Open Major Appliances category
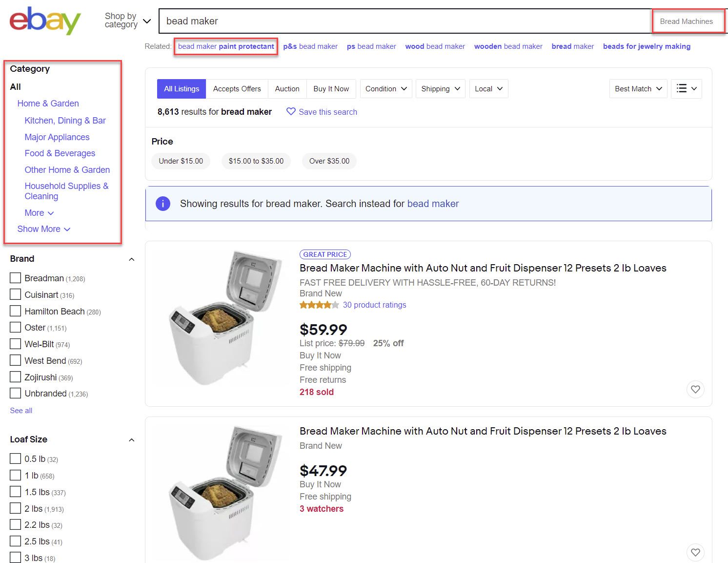The height and width of the screenshot is (563, 728). (x=57, y=137)
